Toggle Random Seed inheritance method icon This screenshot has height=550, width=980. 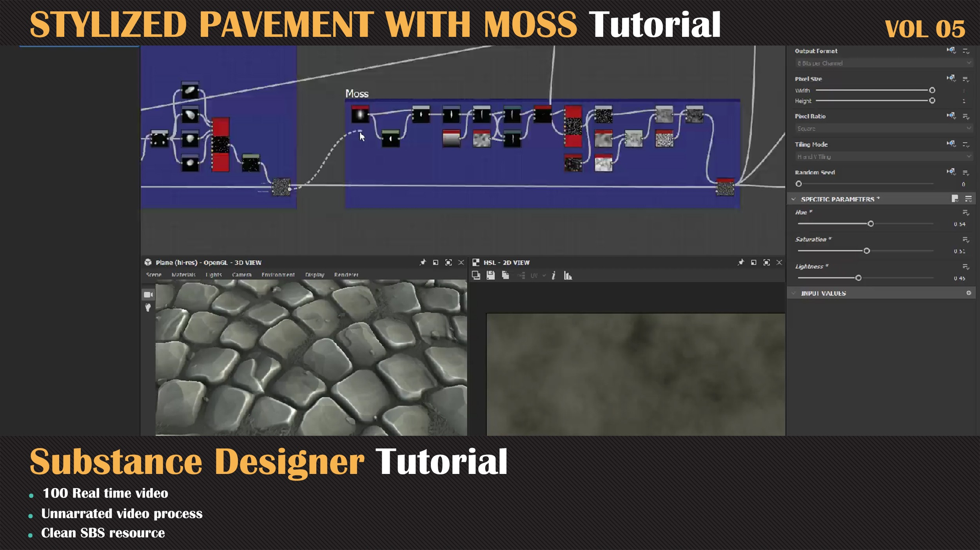tap(951, 172)
